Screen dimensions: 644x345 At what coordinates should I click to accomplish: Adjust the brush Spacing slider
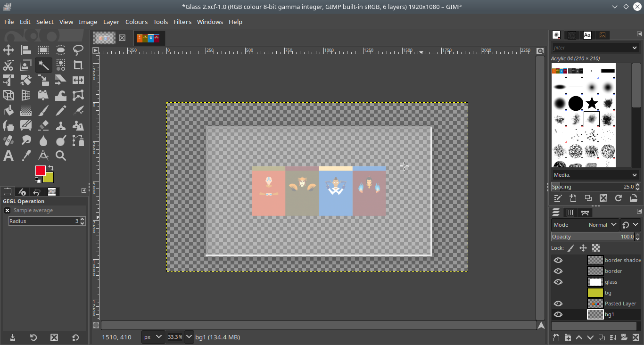click(x=593, y=187)
